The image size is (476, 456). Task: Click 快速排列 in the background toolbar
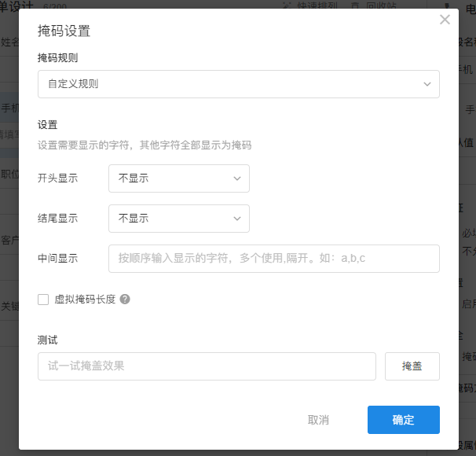click(x=317, y=6)
